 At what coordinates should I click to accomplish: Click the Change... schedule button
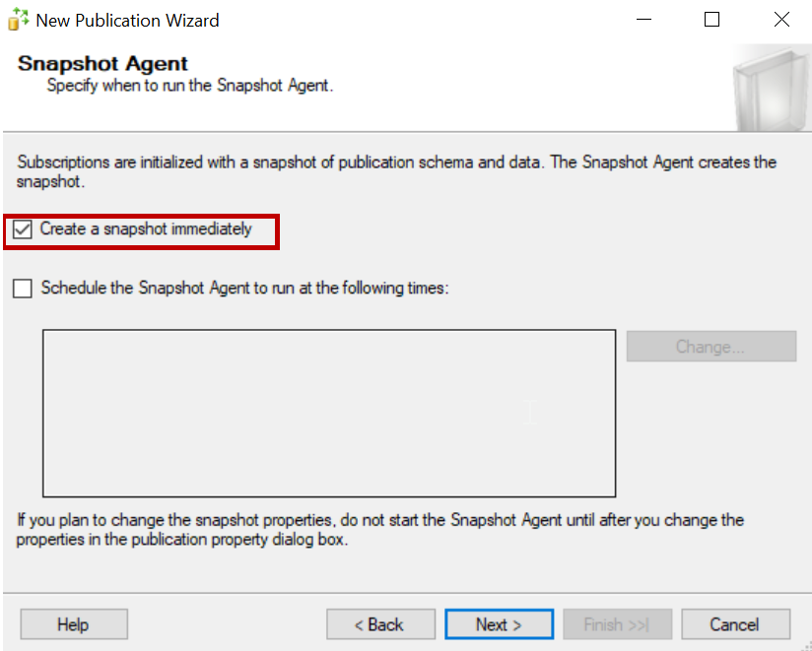point(710,347)
